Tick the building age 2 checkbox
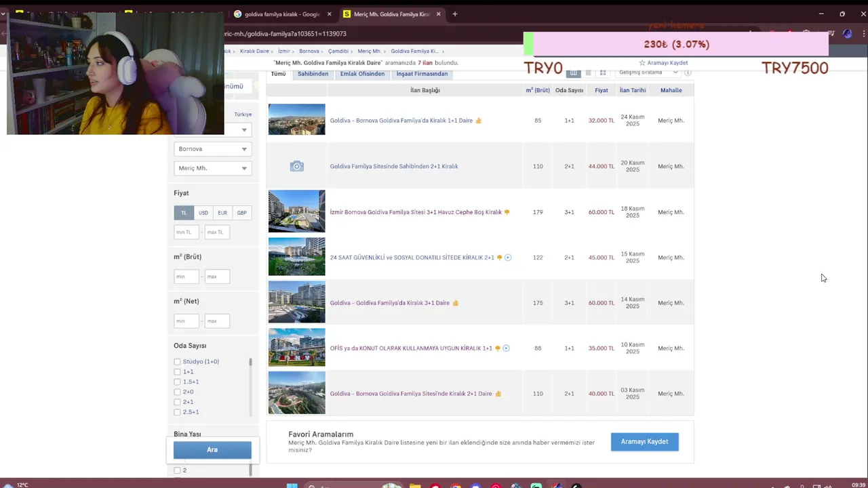The height and width of the screenshot is (488, 868). click(x=177, y=470)
